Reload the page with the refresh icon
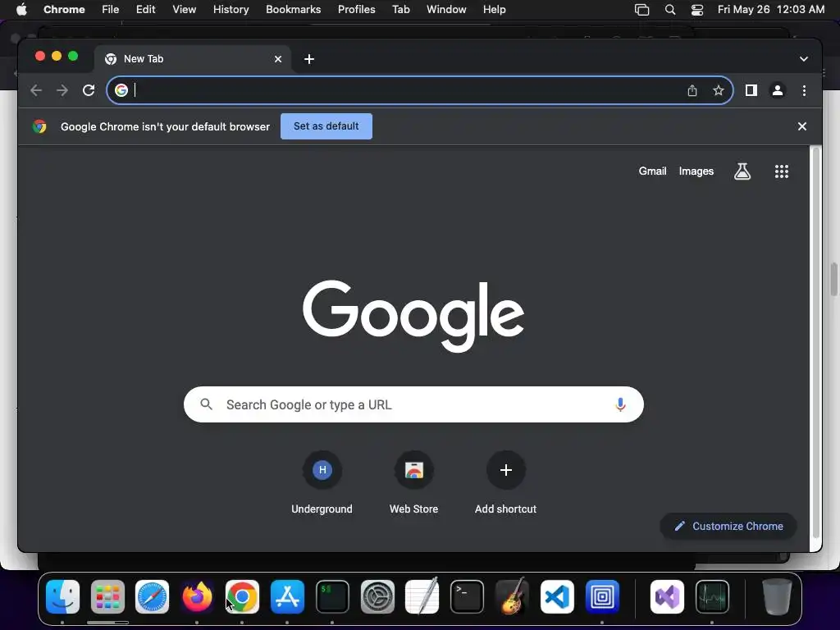 (89, 90)
